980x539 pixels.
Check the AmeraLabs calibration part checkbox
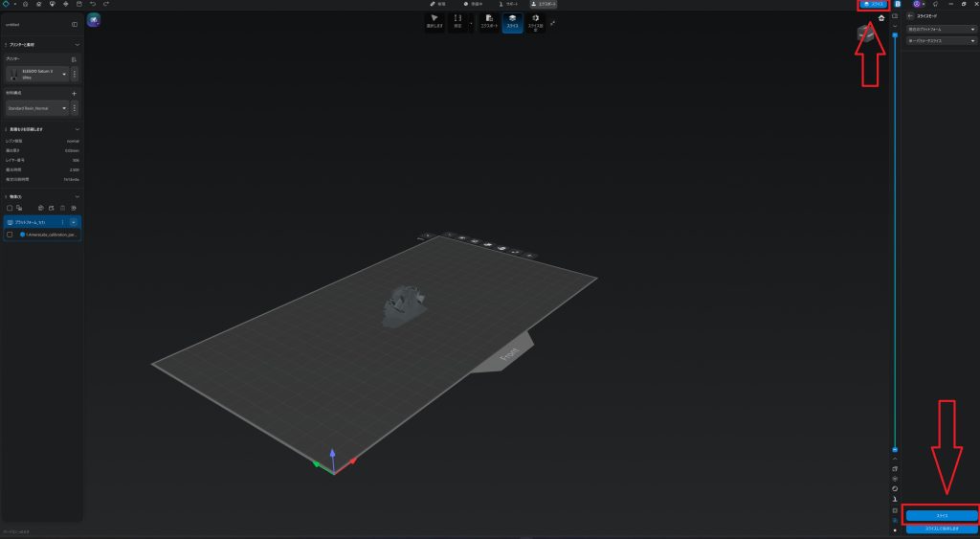(x=10, y=234)
